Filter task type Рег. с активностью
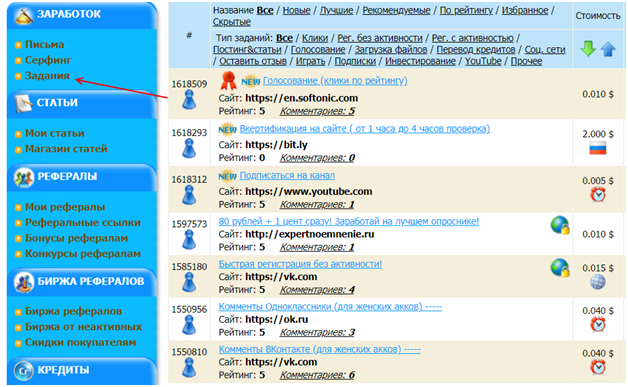 pos(473,38)
